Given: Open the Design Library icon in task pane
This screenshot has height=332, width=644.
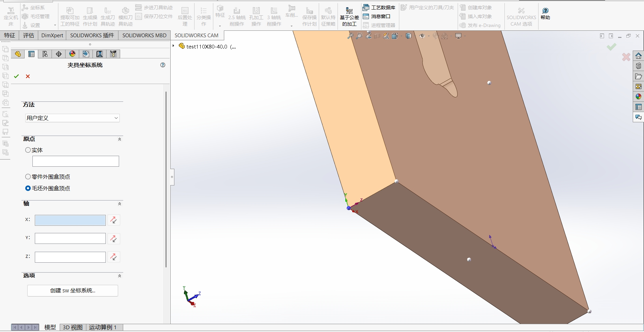Looking at the screenshot, I should point(639,66).
